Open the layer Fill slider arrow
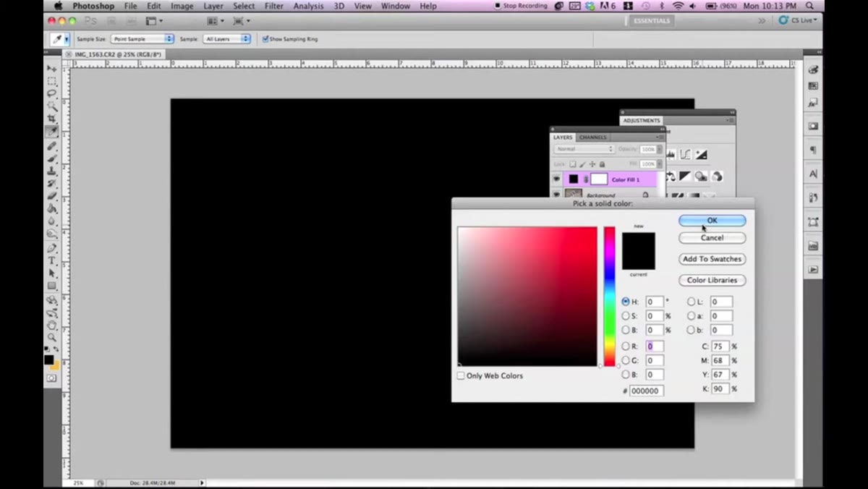868x489 pixels. pos(660,164)
